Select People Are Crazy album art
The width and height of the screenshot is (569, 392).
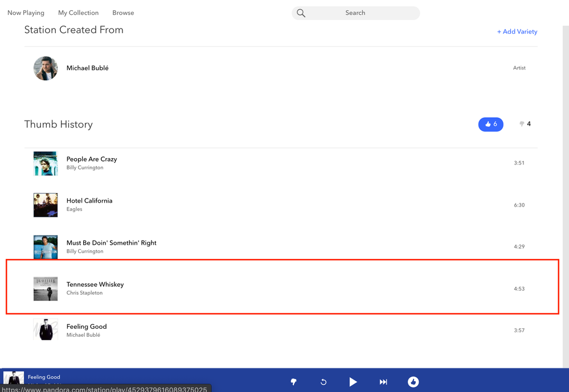pyautogui.click(x=46, y=164)
